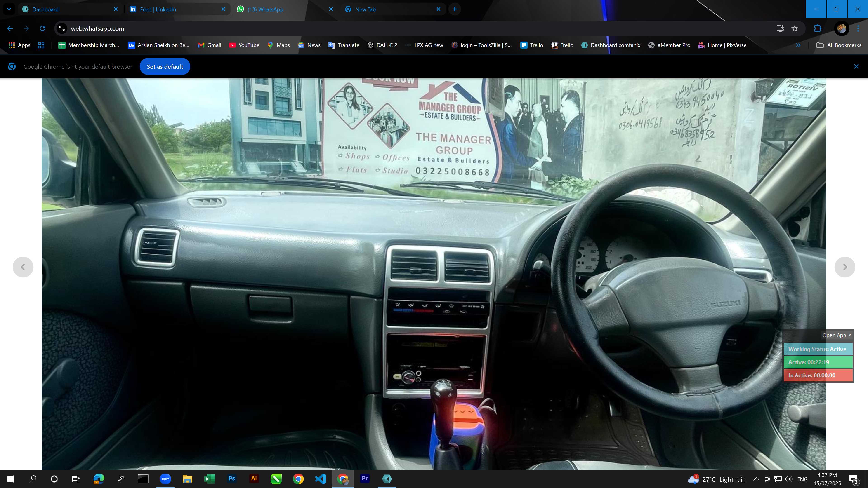Open the ENG language switcher
Screen dimensions: 868x488
802,479
